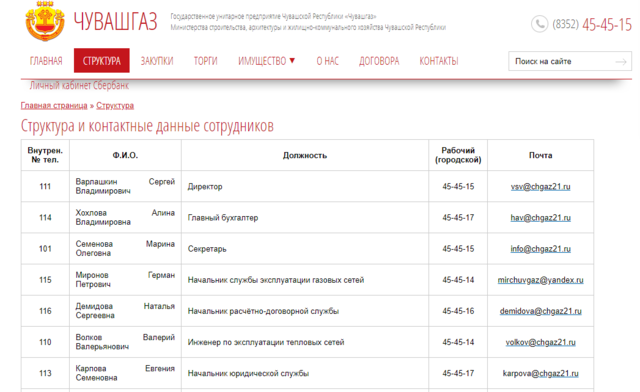The image size is (640, 392).
Task: Click the Почта column header
Action: [x=540, y=155]
